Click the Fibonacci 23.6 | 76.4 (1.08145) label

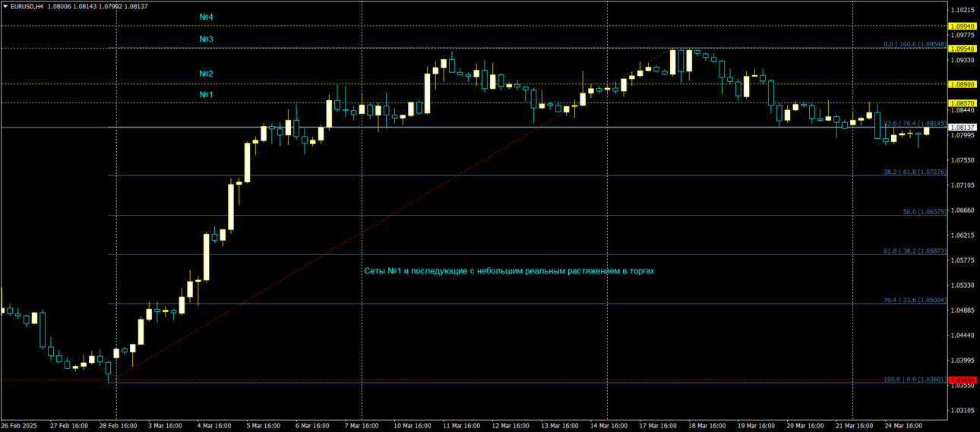(x=915, y=123)
